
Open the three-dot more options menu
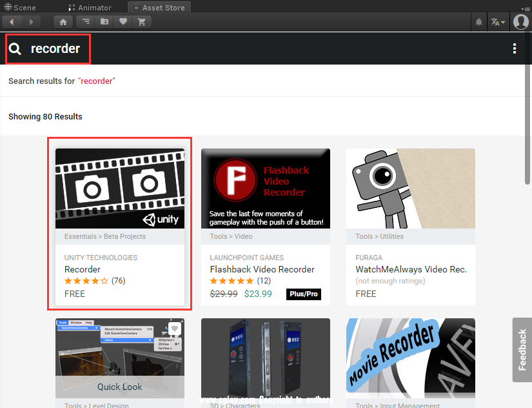(x=515, y=48)
